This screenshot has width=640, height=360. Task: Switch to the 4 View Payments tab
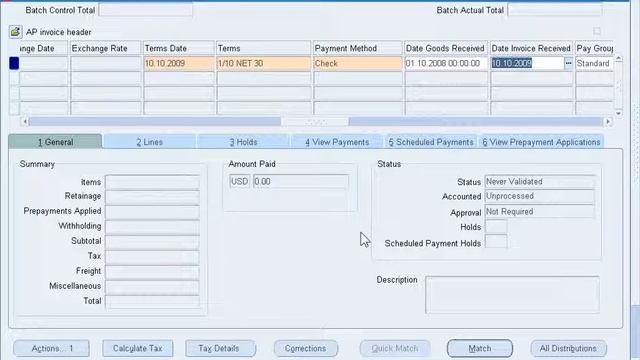pyautogui.click(x=337, y=142)
